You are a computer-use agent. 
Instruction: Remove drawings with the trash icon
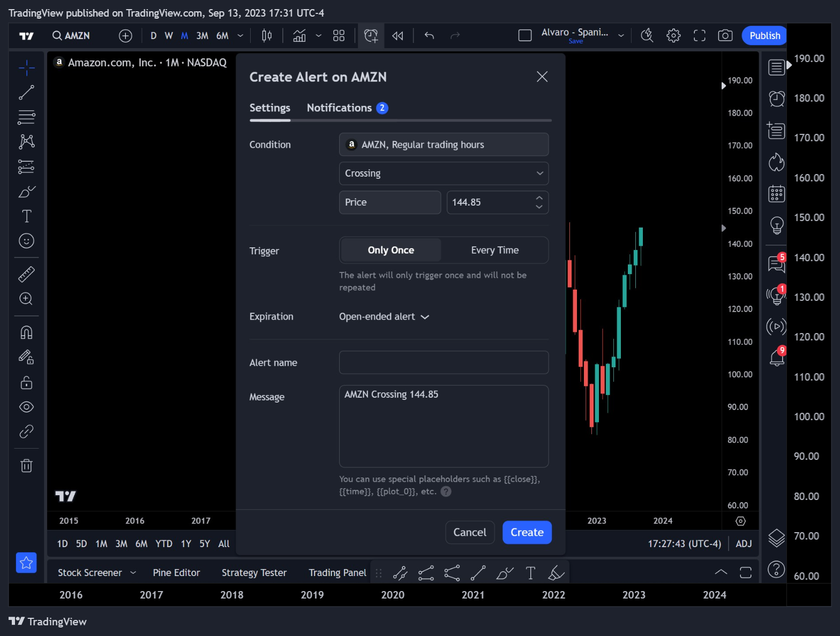pos(26,465)
